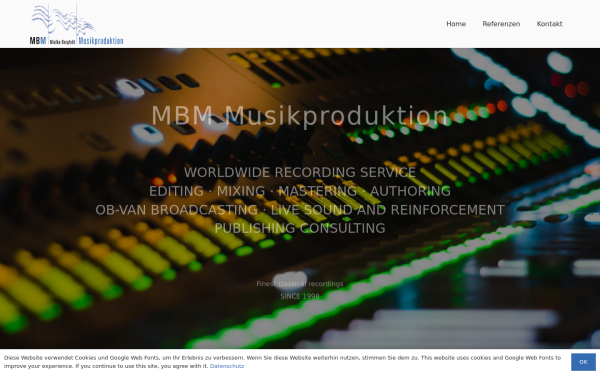Click the WORLDWIDE RECORDING SERVICE line
The height and width of the screenshot is (375, 600).
point(300,173)
